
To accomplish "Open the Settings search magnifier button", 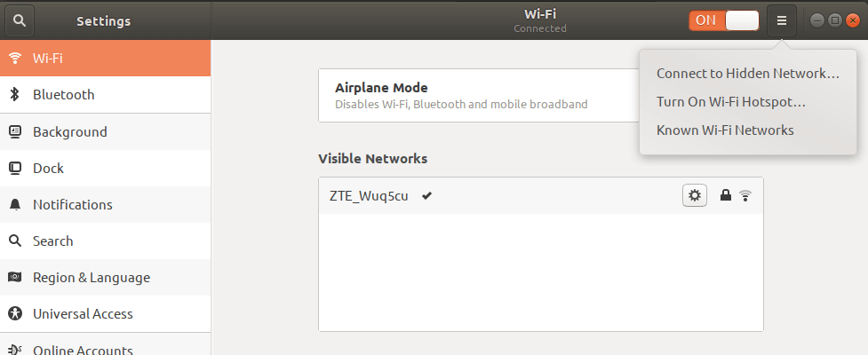I will coord(20,20).
